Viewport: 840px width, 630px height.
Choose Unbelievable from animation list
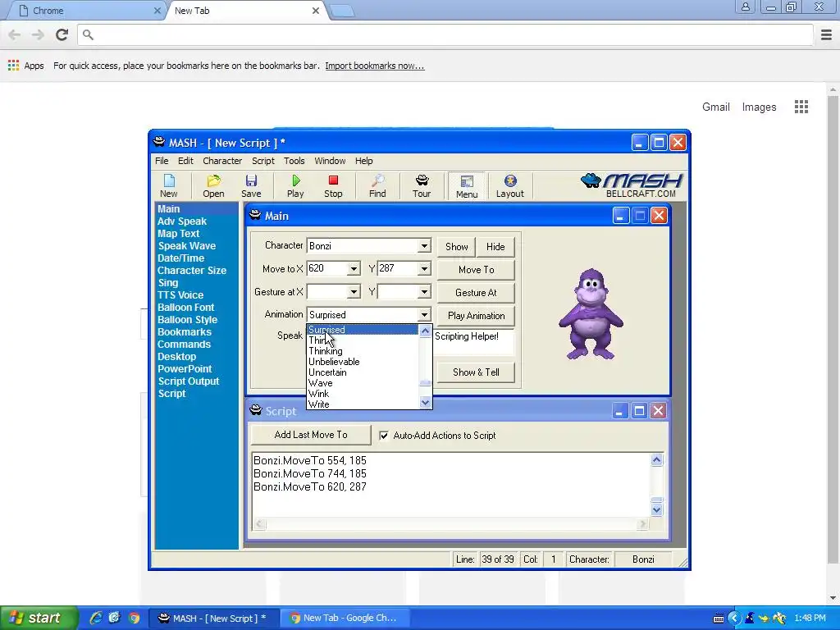pos(335,362)
